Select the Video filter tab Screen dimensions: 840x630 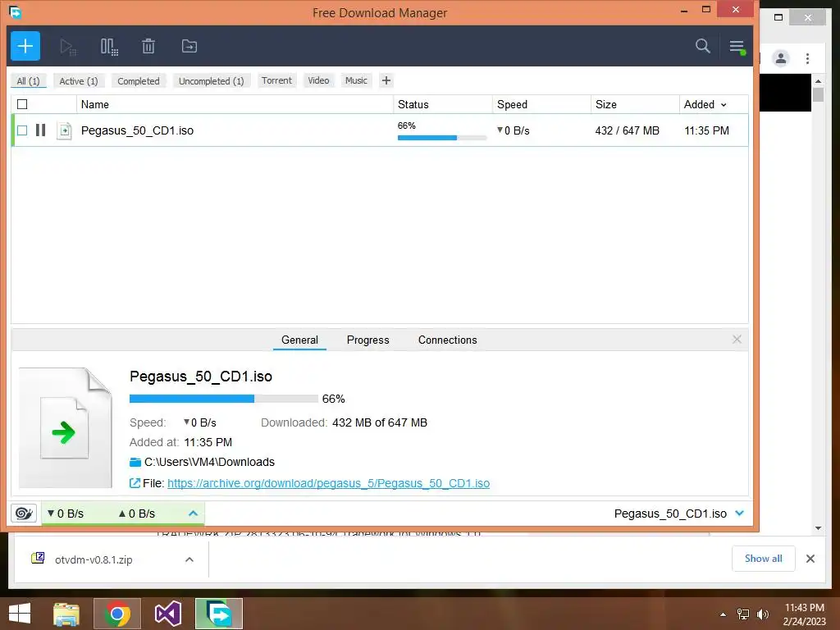318,80
